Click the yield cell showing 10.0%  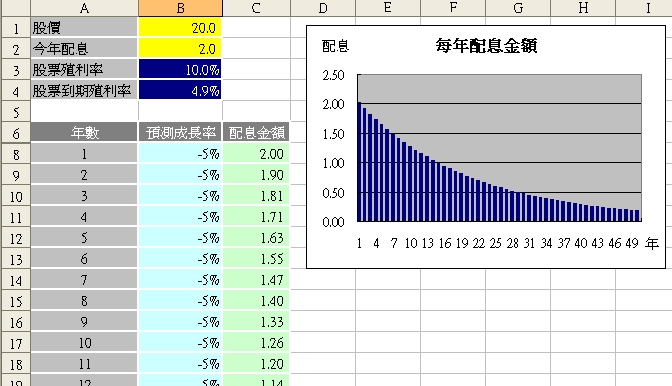coord(180,70)
